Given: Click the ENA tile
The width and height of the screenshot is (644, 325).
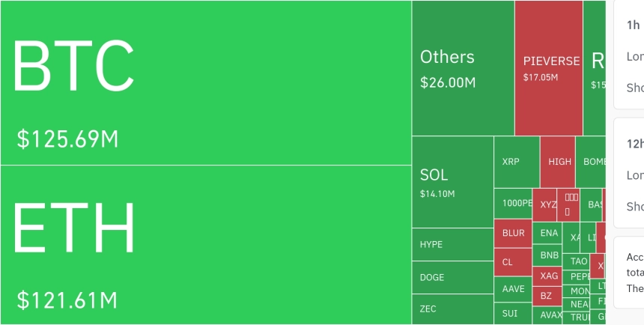Looking at the screenshot, I should point(549,233).
